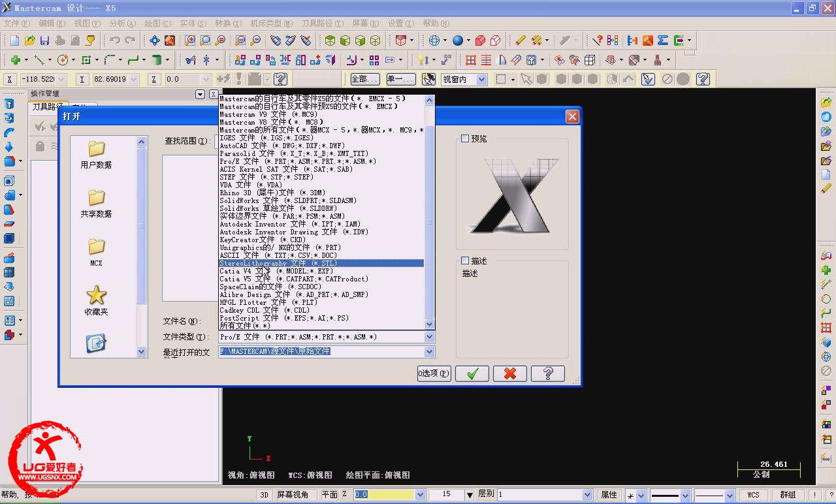Click the 选项 options button
The height and width of the screenshot is (504, 836).
pyautogui.click(x=434, y=373)
